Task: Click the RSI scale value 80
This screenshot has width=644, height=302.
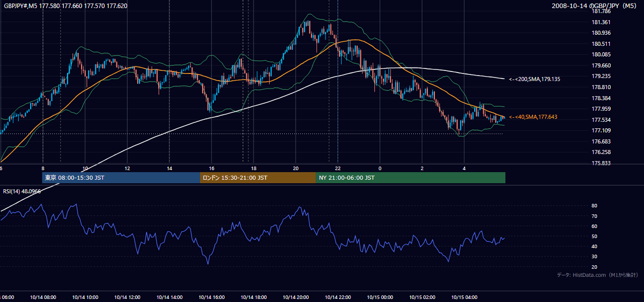Action: 594,206
